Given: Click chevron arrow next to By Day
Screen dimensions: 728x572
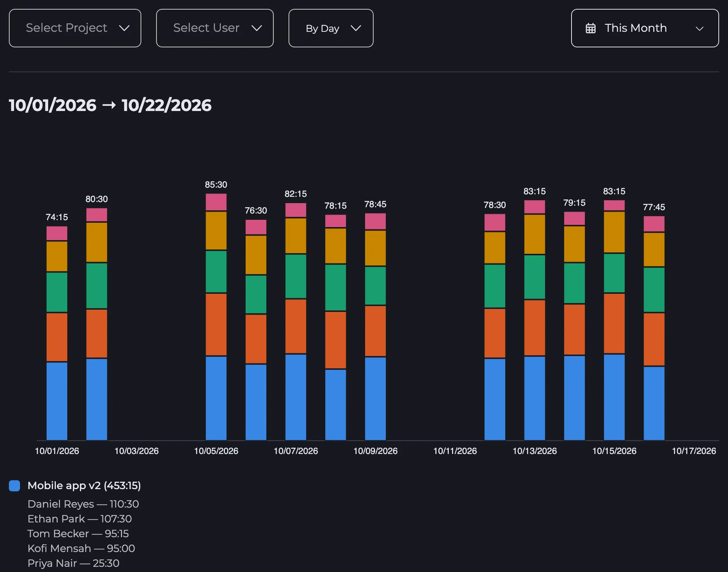Looking at the screenshot, I should (x=355, y=28).
